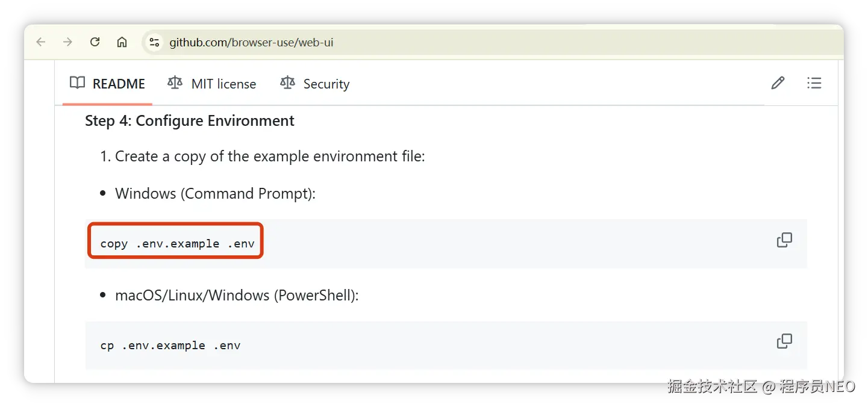Open the MIT license tab

tap(223, 84)
